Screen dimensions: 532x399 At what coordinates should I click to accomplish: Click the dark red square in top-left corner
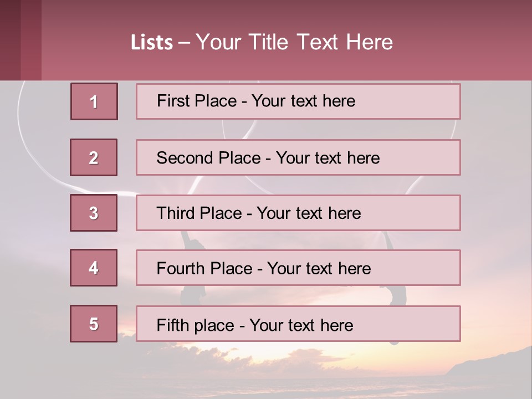coord(20,40)
